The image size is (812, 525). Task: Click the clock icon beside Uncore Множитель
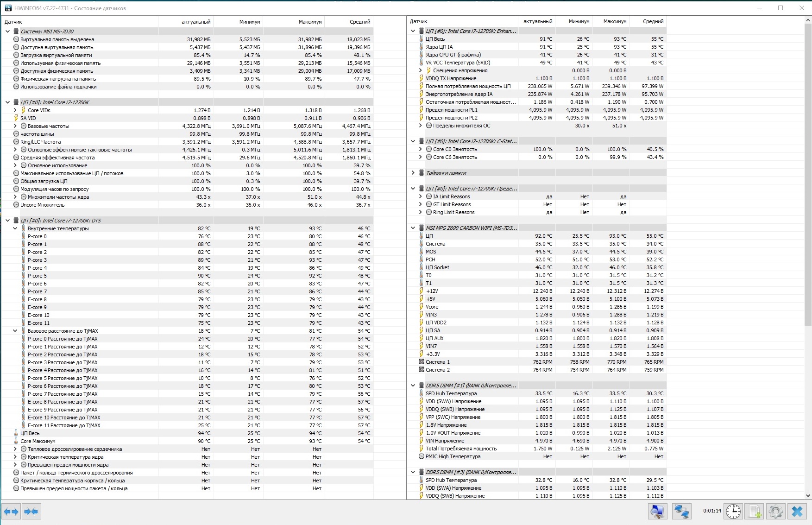(16, 205)
